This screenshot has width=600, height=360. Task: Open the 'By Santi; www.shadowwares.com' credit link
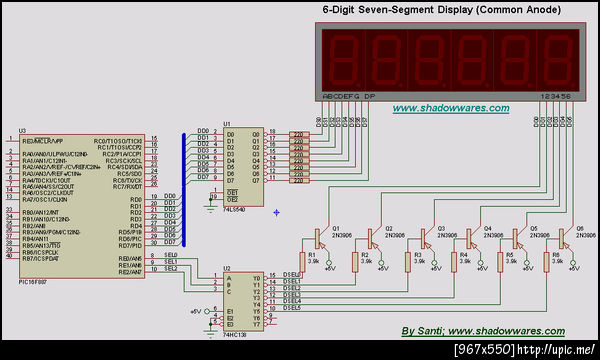point(483,331)
